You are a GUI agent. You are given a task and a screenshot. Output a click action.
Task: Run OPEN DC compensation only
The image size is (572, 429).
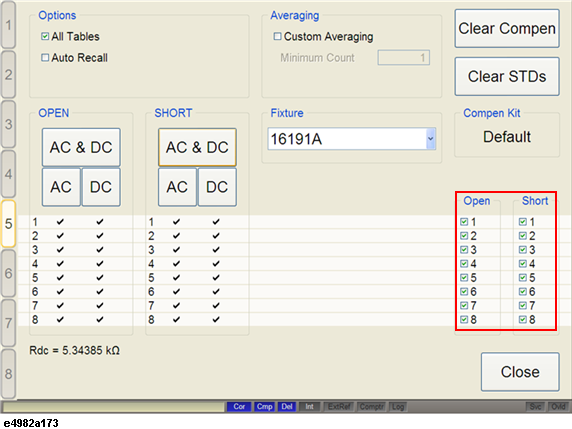tap(101, 187)
